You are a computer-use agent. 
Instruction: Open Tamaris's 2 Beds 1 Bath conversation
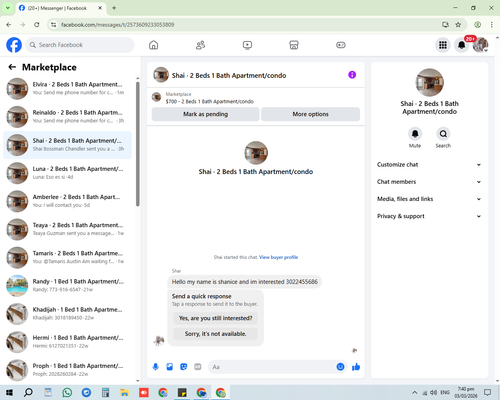tap(68, 257)
